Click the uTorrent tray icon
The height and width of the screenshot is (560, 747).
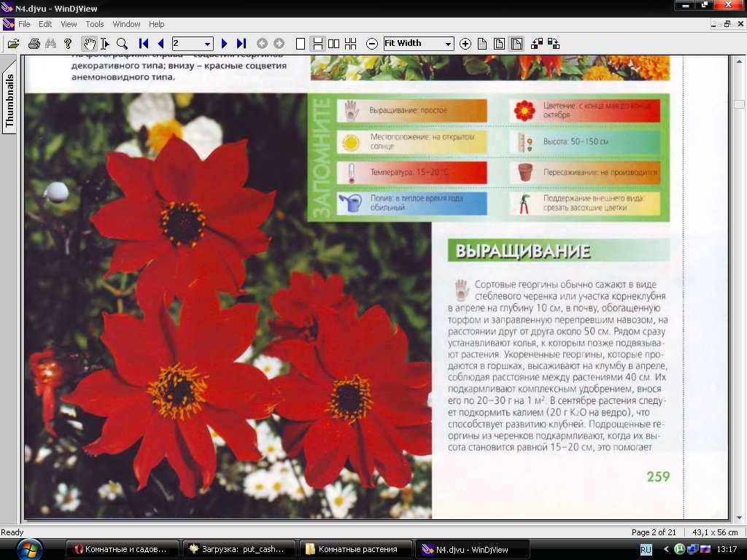click(679, 549)
